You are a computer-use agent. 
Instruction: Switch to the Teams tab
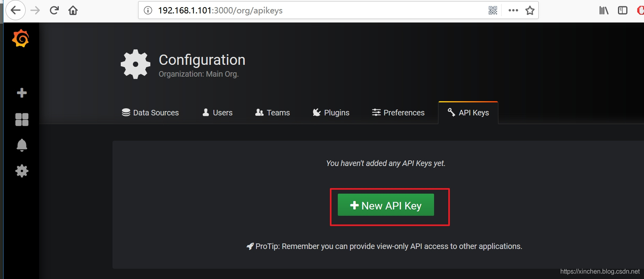[272, 113]
